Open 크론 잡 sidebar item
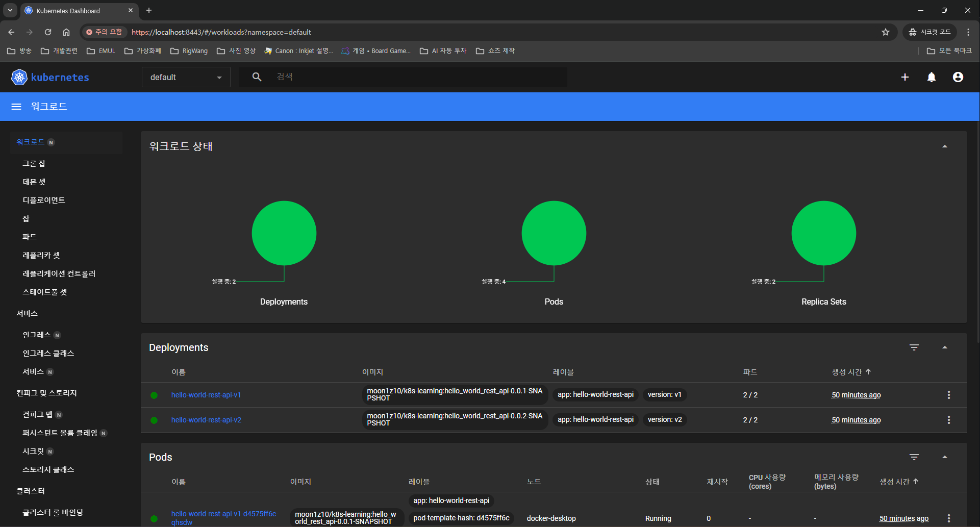This screenshot has width=980, height=527. 34,163
